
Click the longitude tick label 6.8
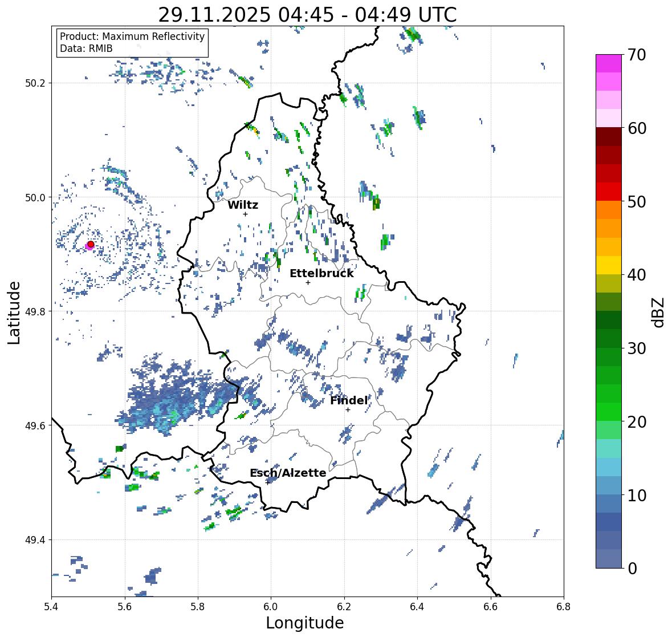[564, 607]
